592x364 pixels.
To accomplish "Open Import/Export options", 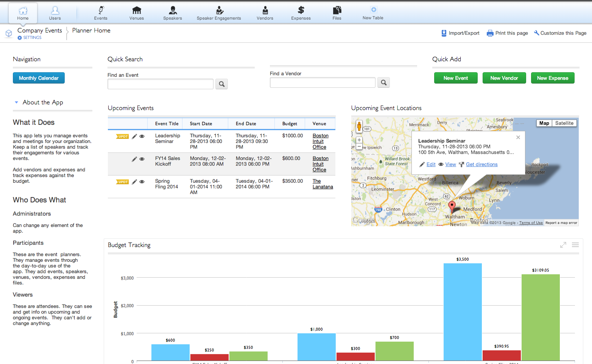I will pos(460,33).
